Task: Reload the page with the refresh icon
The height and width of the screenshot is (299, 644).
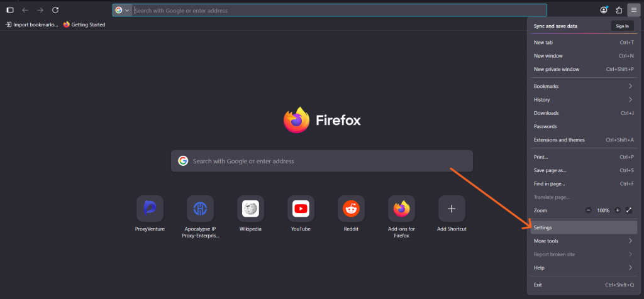Action: [55, 10]
